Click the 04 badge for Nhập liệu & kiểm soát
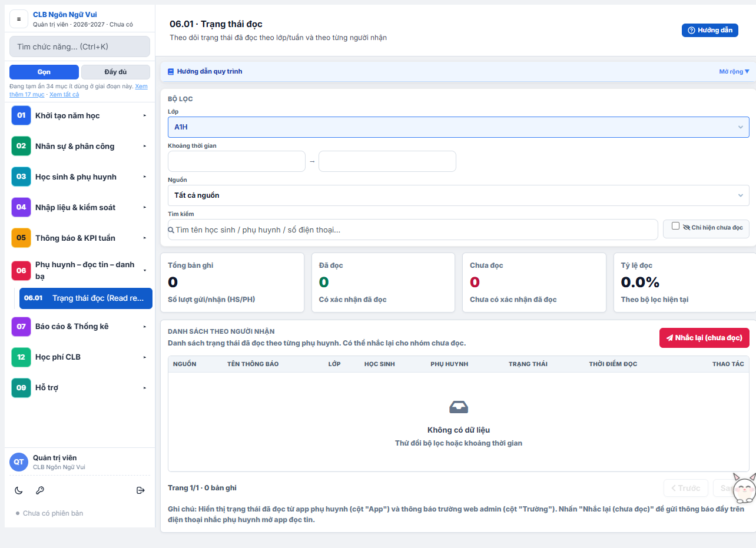The width and height of the screenshot is (756, 548). point(21,207)
